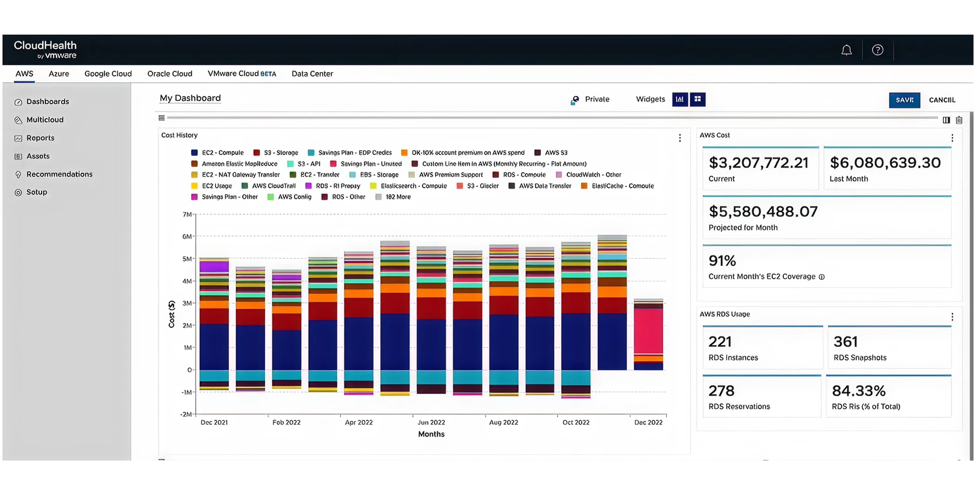Select the grid layout widget icon
The height and width of the screenshot is (493, 980).
coord(698,99)
